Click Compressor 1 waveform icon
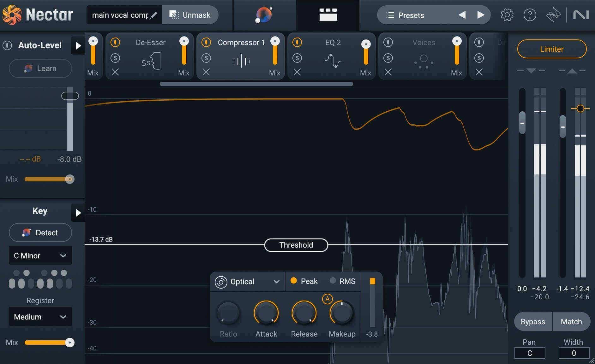 (241, 61)
